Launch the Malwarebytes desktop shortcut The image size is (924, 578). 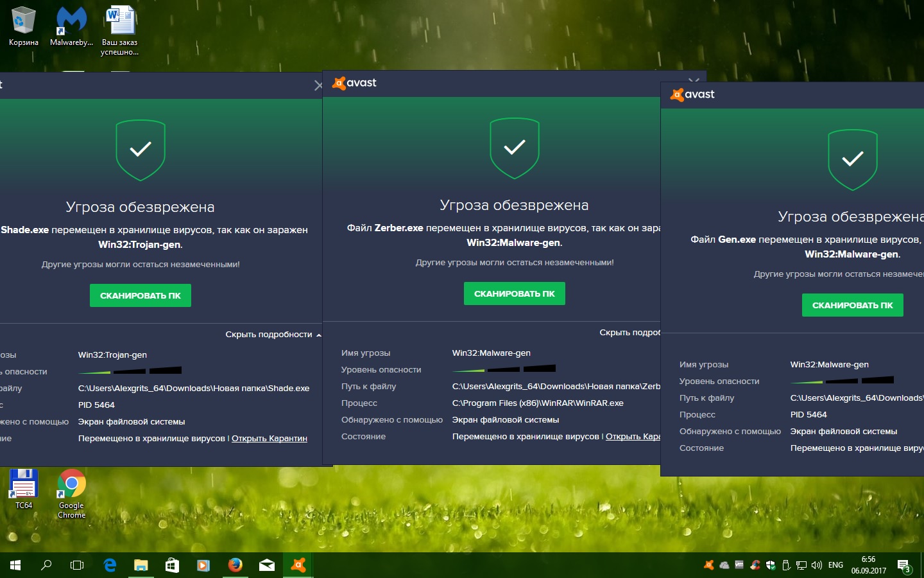click(71, 27)
